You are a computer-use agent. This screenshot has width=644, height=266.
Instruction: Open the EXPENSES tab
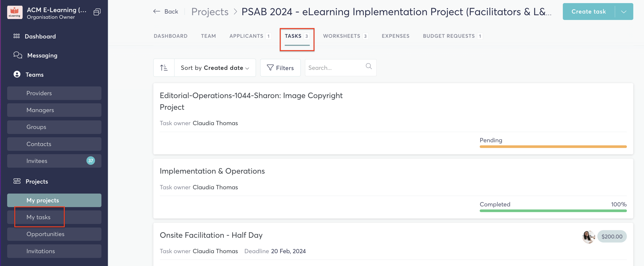(395, 36)
